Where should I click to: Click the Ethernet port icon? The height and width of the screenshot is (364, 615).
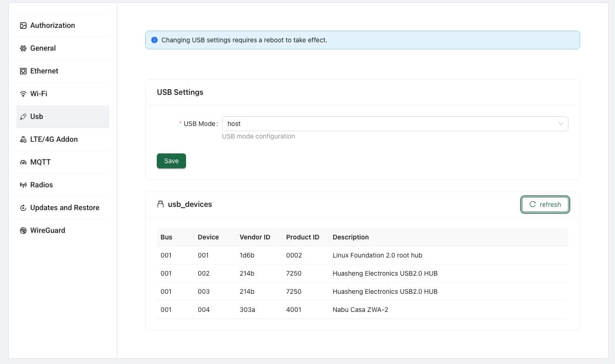pos(23,71)
